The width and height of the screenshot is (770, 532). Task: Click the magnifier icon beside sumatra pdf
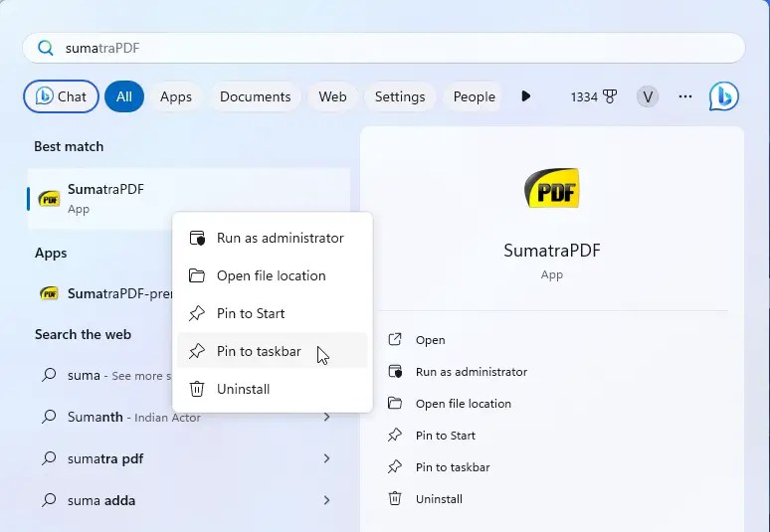(x=49, y=458)
